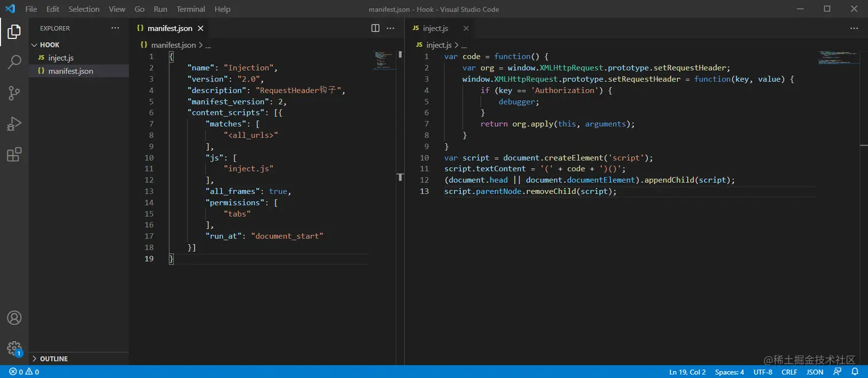Click 'Authorization' string in inject.js
The width and height of the screenshot is (868, 378).
(x=567, y=90)
